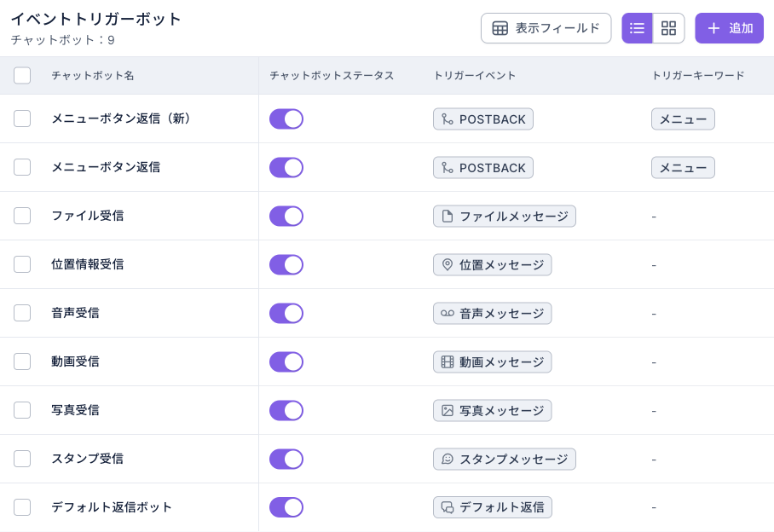
Task: Turn off the デフォルト返信ボット status toggle
Action: pyautogui.click(x=286, y=507)
